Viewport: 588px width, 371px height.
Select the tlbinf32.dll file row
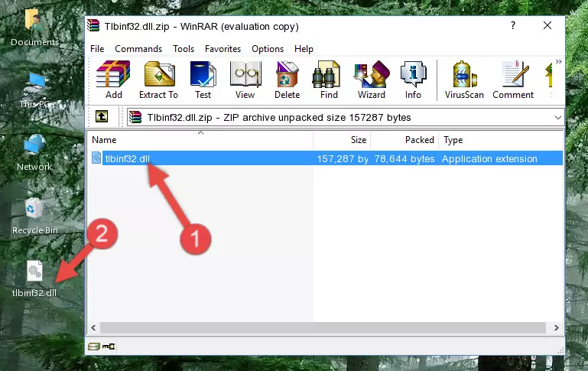tap(326, 158)
